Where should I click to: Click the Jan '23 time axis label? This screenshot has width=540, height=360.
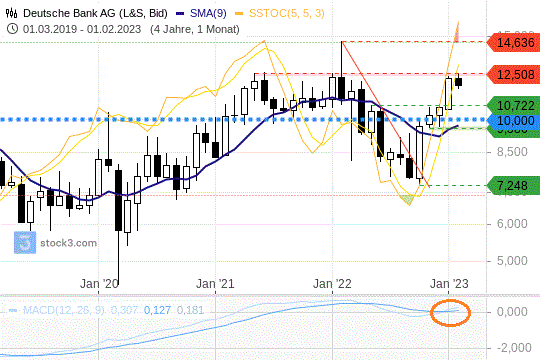[449, 284]
